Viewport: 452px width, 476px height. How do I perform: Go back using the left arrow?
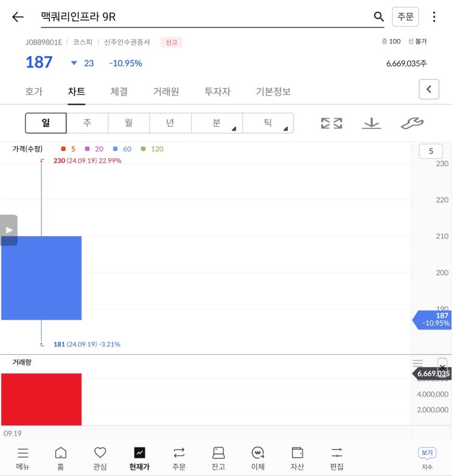point(18,16)
